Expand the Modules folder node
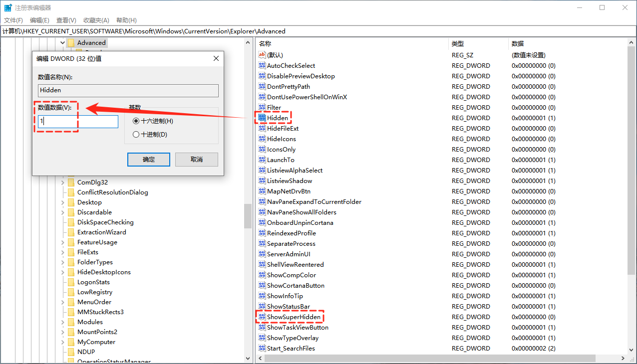This screenshot has width=637, height=364. tap(63, 322)
